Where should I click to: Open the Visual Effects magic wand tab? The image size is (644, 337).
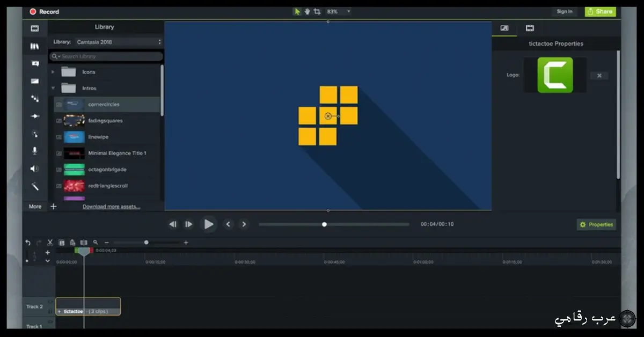click(x=35, y=186)
